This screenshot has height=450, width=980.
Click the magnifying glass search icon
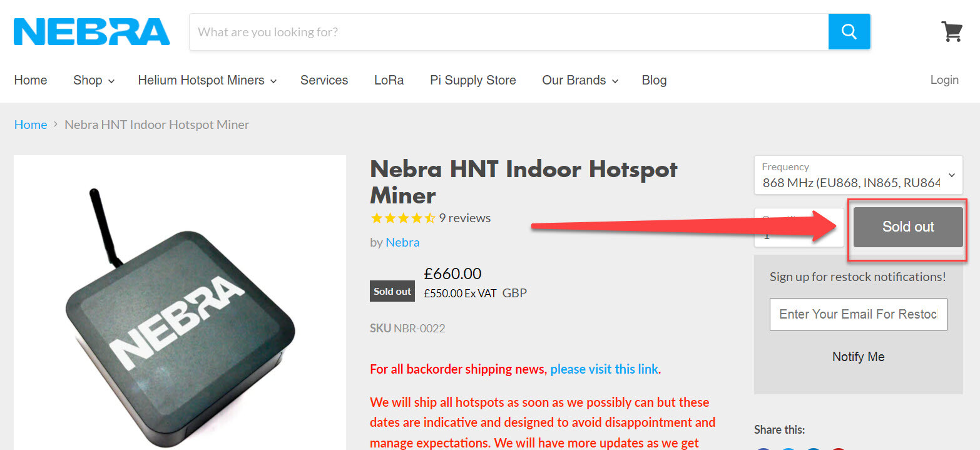click(x=849, y=31)
